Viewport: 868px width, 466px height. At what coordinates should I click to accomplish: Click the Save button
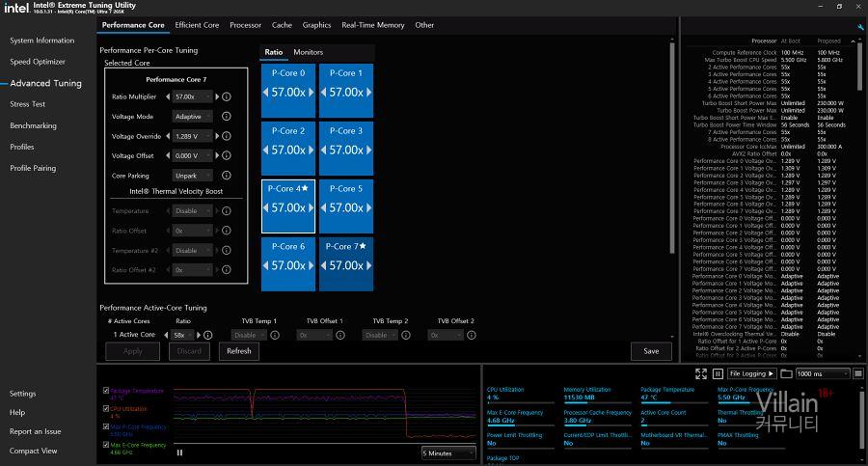click(x=651, y=351)
